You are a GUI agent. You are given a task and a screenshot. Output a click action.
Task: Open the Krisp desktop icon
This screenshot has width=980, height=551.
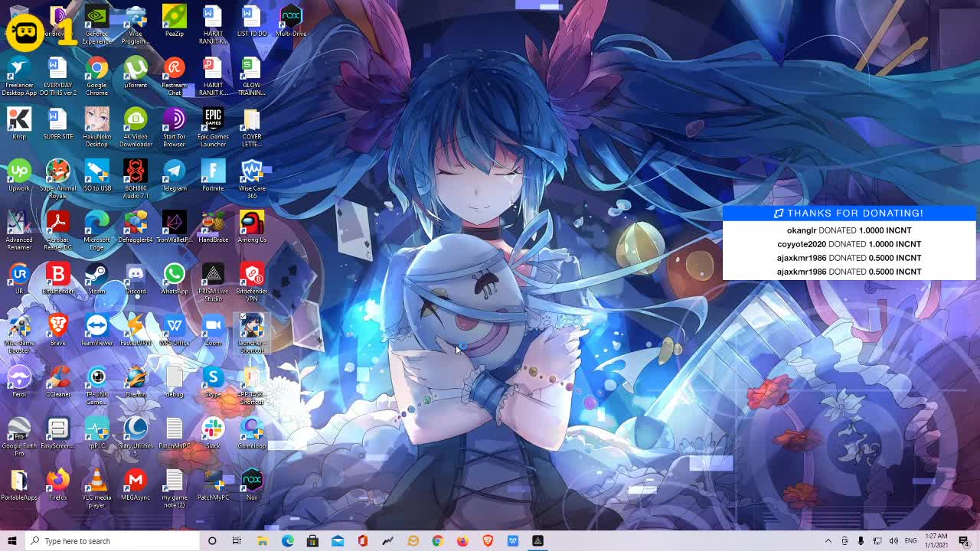(19, 124)
